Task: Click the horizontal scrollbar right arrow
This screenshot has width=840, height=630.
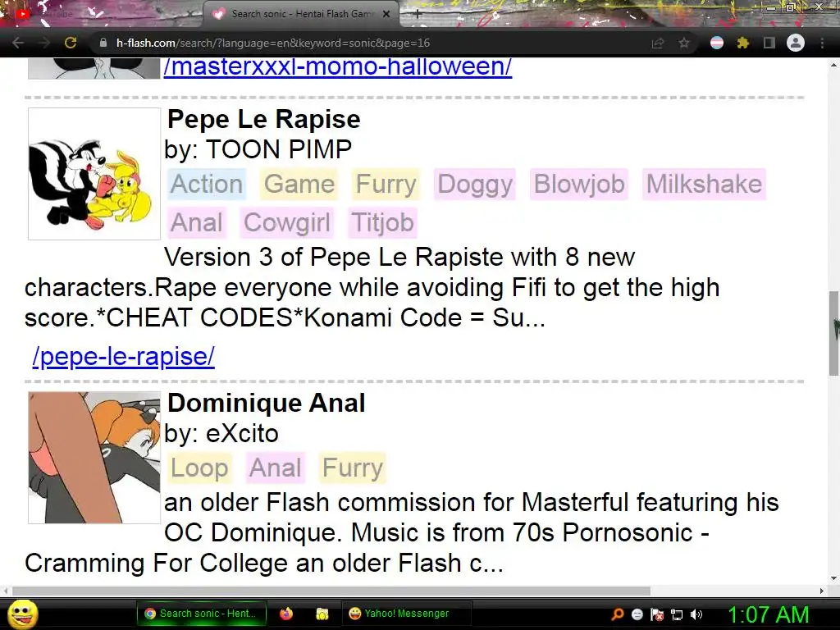Action: point(822,591)
